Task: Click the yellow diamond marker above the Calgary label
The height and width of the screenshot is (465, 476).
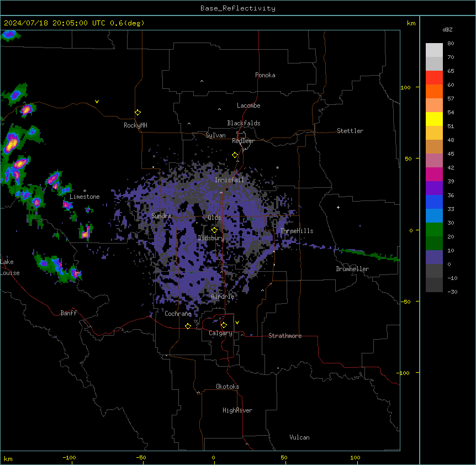Action: [x=224, y=325]
